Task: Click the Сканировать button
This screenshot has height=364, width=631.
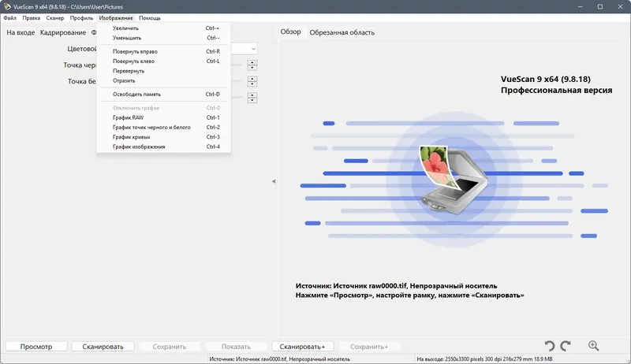Action: tap(103, 347)
